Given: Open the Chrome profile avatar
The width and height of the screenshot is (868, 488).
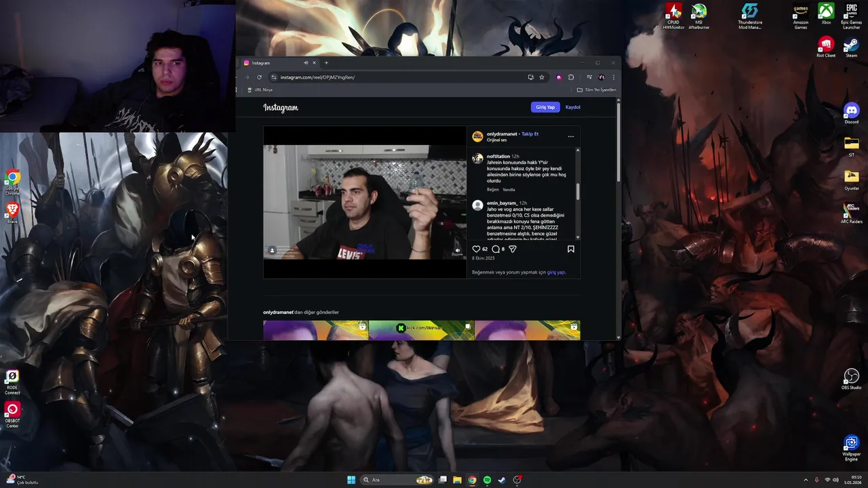Looking at the screenshot, I should pyautogui.click(x=601, y=77).
